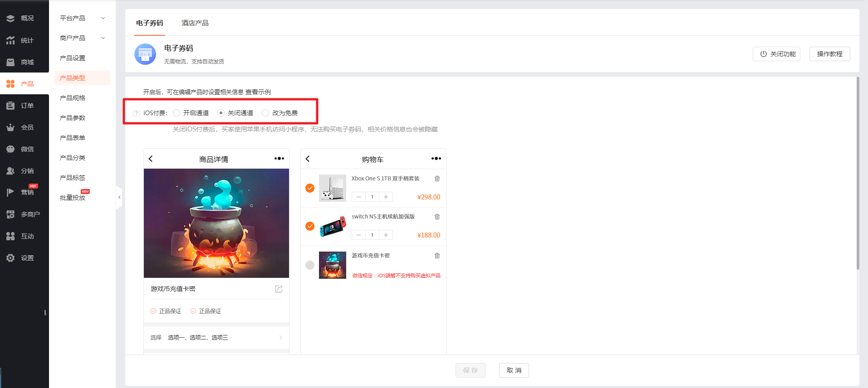Select the 开启通道 radio option
The height and width of the screenshot is (388, 868).
177,113
